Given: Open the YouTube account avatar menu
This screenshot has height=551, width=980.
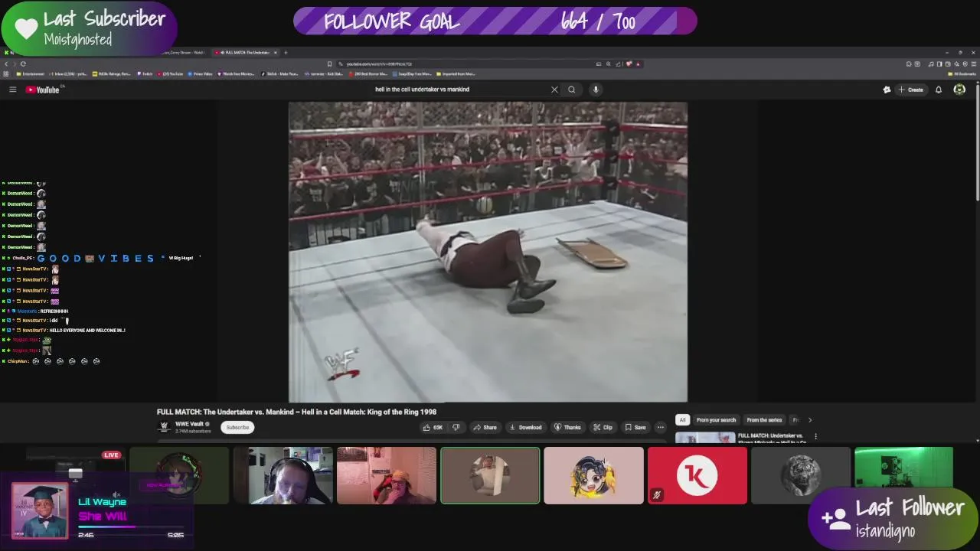Looking at the screenshot, I should point(959,90).
